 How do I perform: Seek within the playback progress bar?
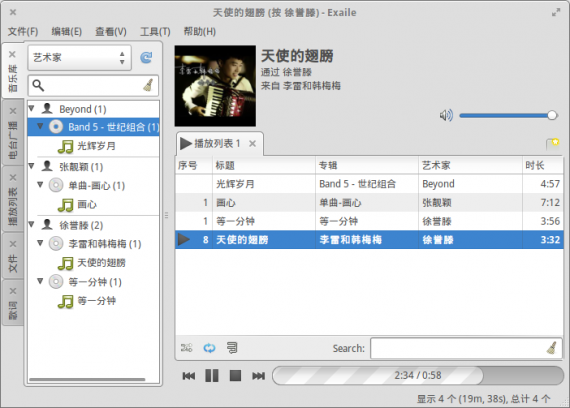418,375
